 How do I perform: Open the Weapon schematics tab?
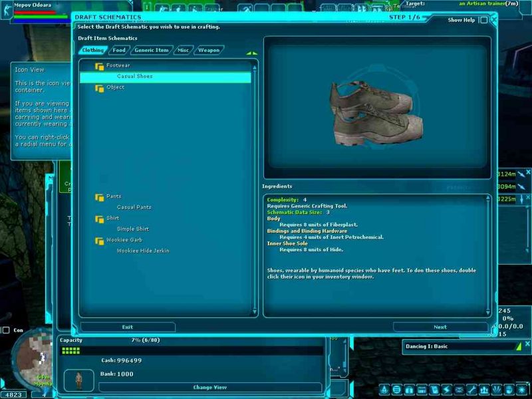(x=208, y=50)
